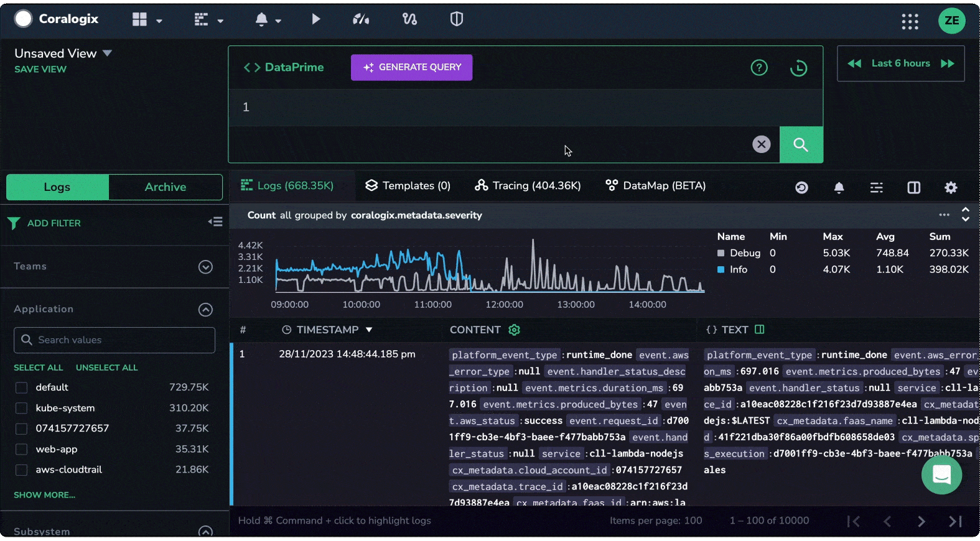The height and width of the screenshot is (541, 980).
Task: Expand the dashboards icon dropdown arrow
Action: tap(159, 21)
